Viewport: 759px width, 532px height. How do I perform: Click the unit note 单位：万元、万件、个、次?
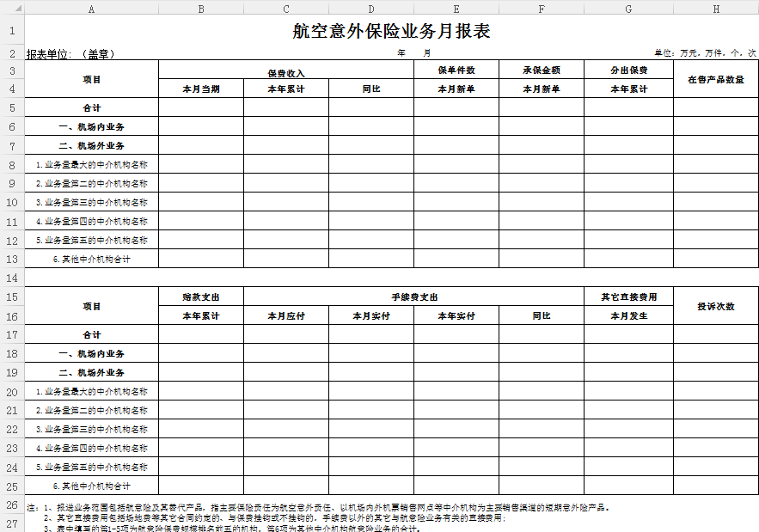point(705,53)
